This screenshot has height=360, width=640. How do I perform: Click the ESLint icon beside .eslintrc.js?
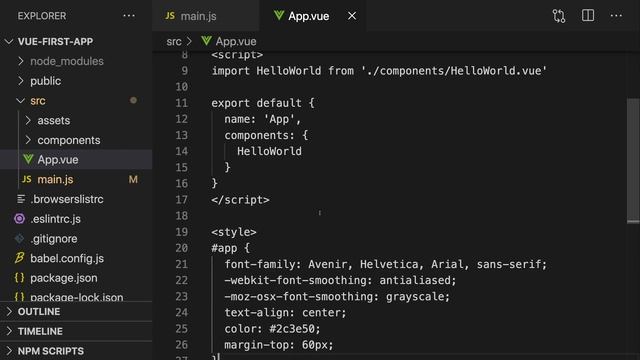tap(19, 219)
